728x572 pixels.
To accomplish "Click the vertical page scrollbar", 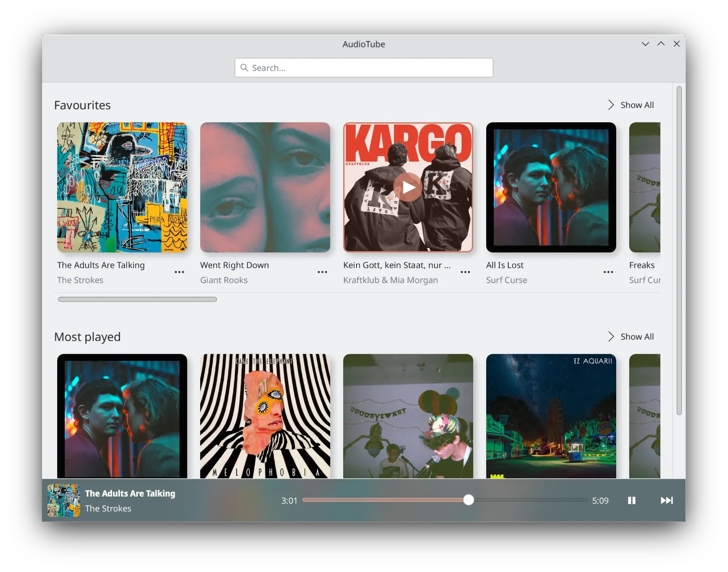I will (x=679, y=251).
